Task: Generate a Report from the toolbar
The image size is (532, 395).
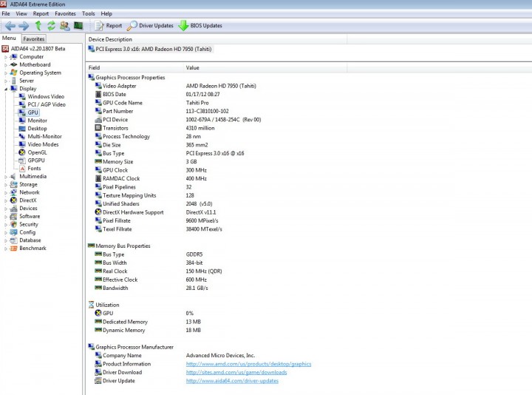Action: pos(108,25)
